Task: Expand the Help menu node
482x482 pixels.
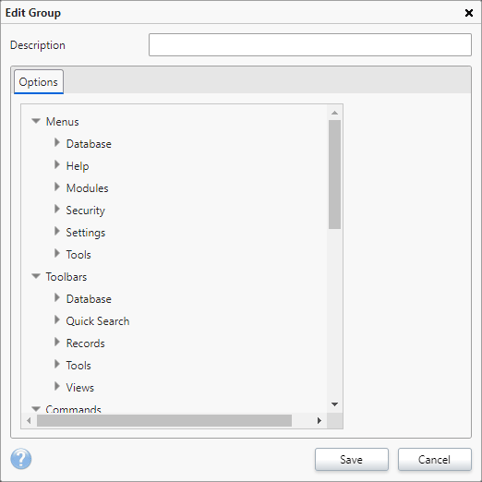Action: (57, 165)
